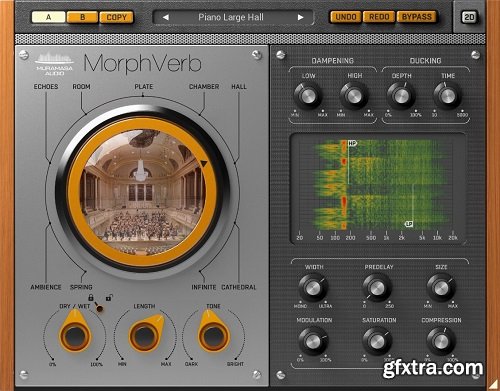Click the HP filter handle in spectrogram
500x391 pixels.
point(352,143)
